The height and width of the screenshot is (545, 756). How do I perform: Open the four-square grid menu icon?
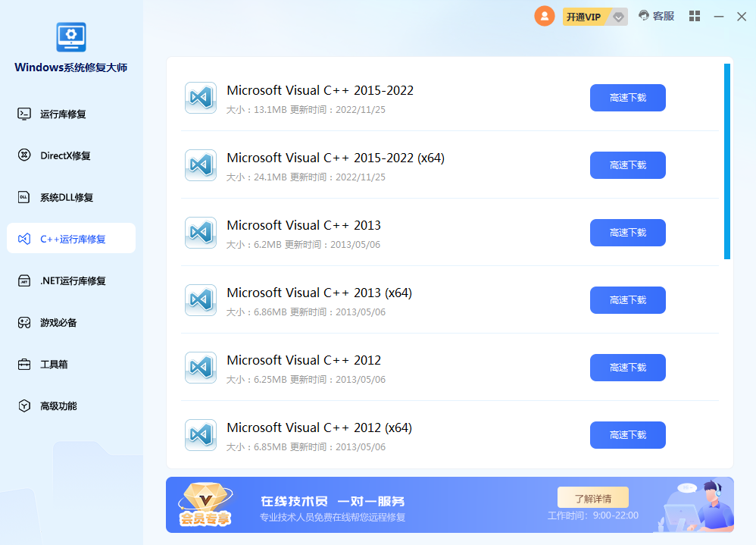click(x=694, y=16)
